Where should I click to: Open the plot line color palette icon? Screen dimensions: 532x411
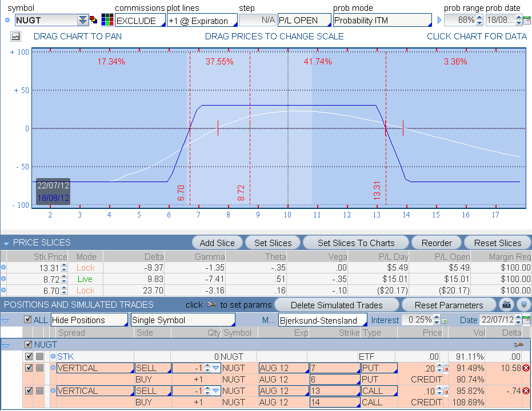pos(107,20)
